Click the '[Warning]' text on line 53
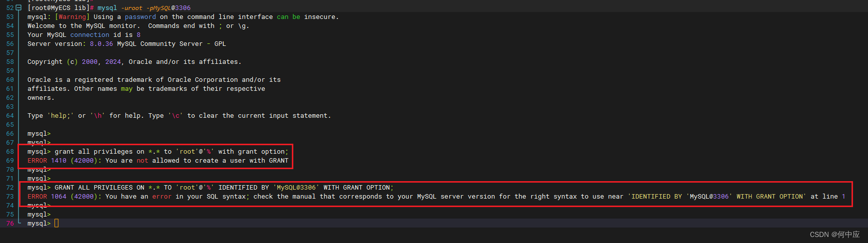868x243 pixels. click(x=72, y=17)
